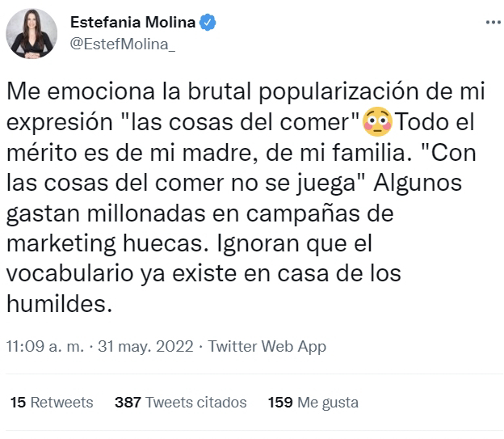View the 159 Me gusta list
Viewport: 504px width, 439px height.
click(312, 402)
